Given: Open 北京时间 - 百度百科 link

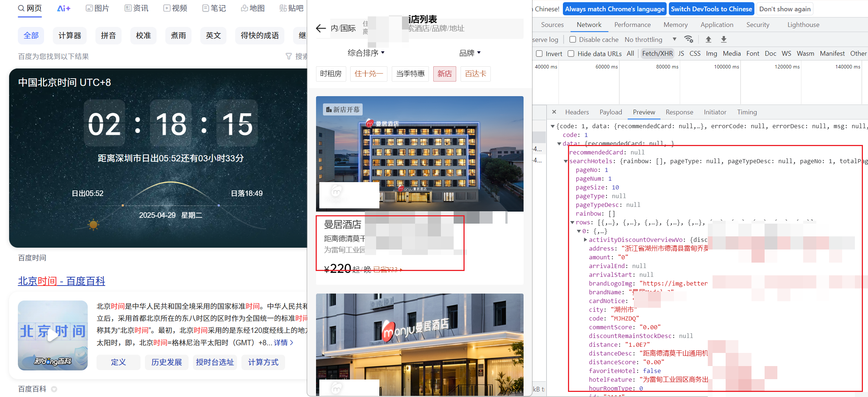Looking at the screenshot, I should tap(62, 281).
